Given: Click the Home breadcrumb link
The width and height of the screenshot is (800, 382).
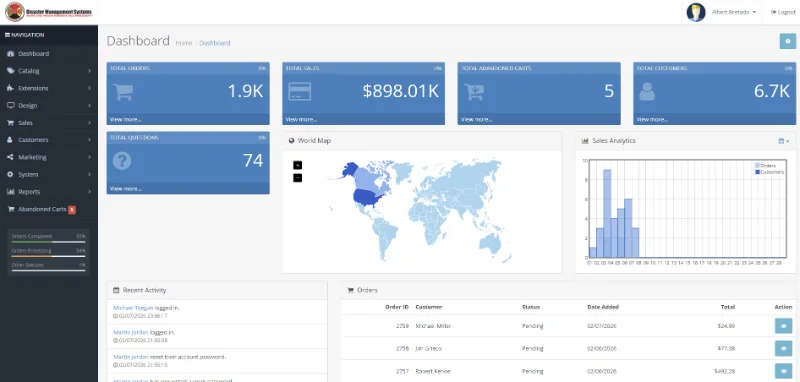Looking at the screenshot, I should coord(184,43).
